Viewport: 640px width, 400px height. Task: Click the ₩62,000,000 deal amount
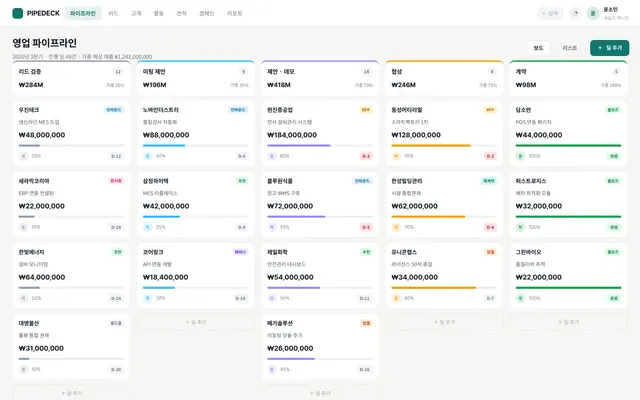click(415, 206)
